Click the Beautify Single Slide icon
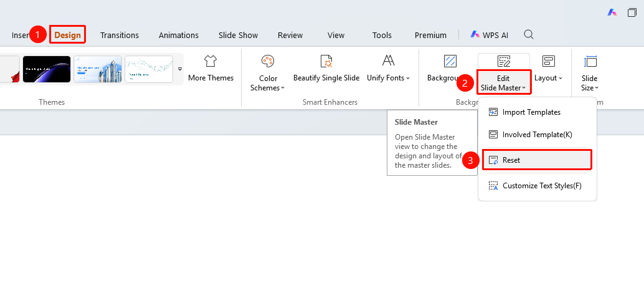This screenshot has width=644, height=298. tap(326, 61)
